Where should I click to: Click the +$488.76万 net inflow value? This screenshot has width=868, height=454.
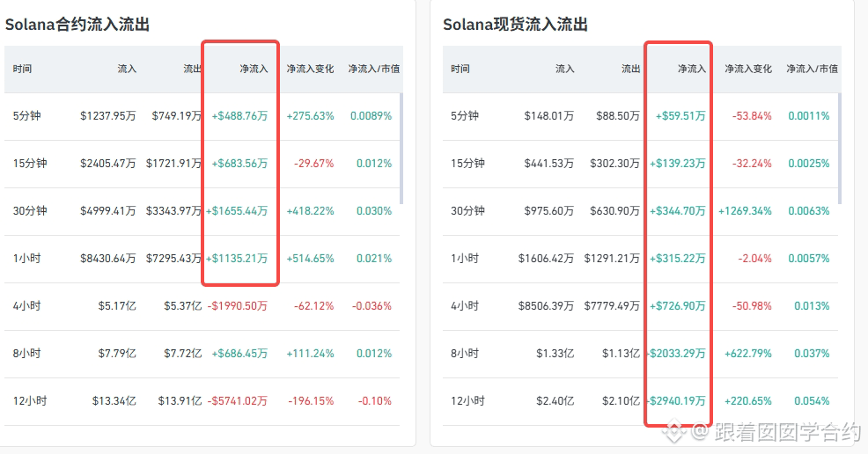click(239, 116)
